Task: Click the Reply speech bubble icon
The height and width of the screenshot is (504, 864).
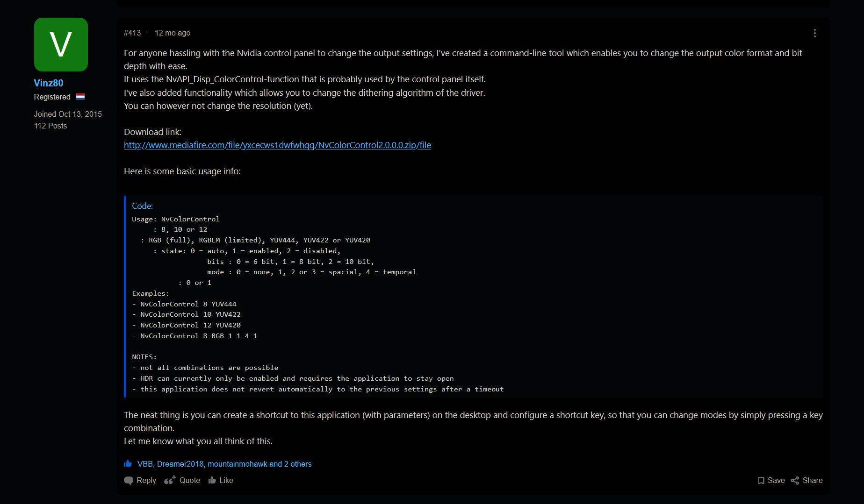Action: coord(129,481)
